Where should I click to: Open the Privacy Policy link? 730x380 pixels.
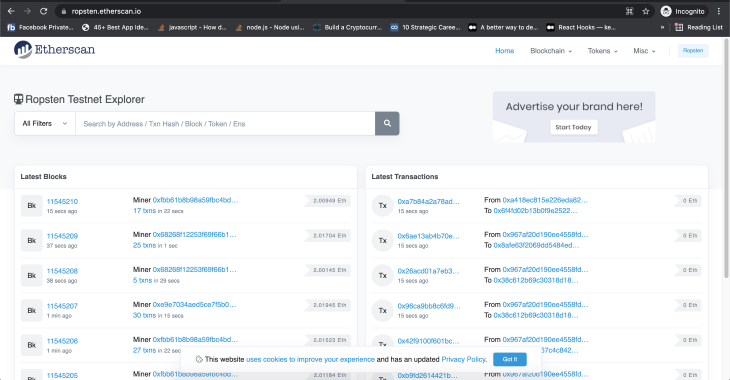[x=463, y=359]
